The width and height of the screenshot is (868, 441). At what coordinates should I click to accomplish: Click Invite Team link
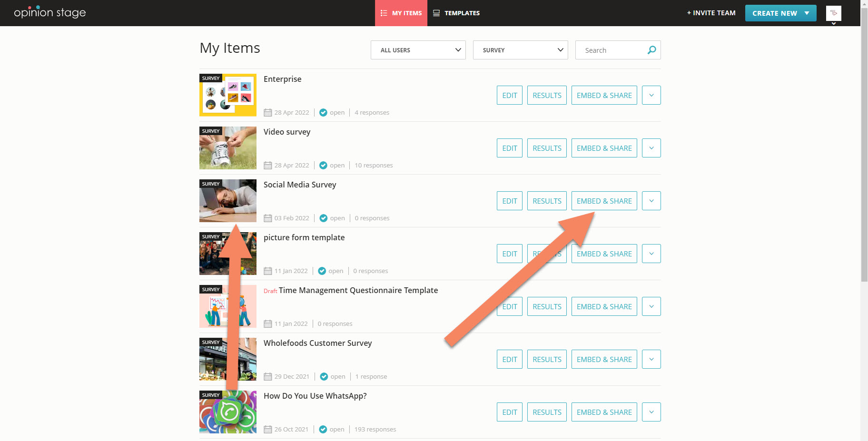click(x=711, y=13)
